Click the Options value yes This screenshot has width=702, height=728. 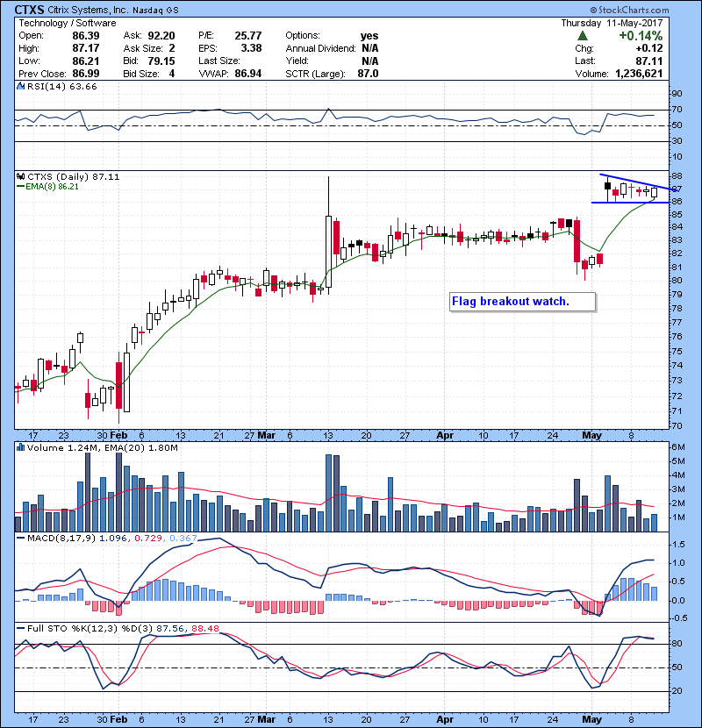(x=369, y=36)
